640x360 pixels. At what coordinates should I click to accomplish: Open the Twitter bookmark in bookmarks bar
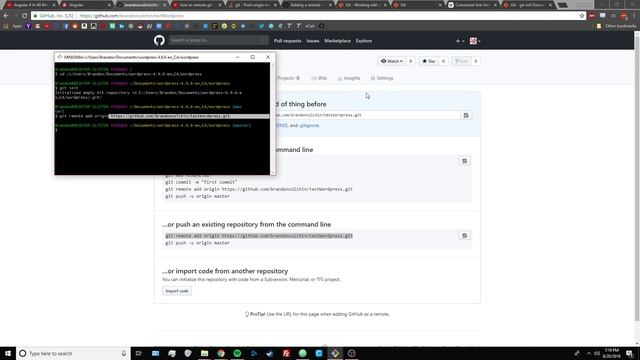pos(261,26)
